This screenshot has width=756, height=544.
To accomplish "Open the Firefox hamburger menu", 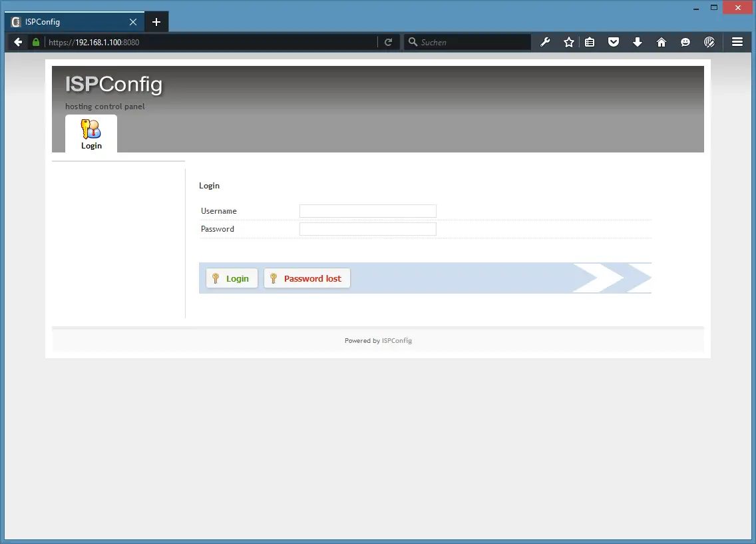I will pyautogui.click(x=737, y=42).
